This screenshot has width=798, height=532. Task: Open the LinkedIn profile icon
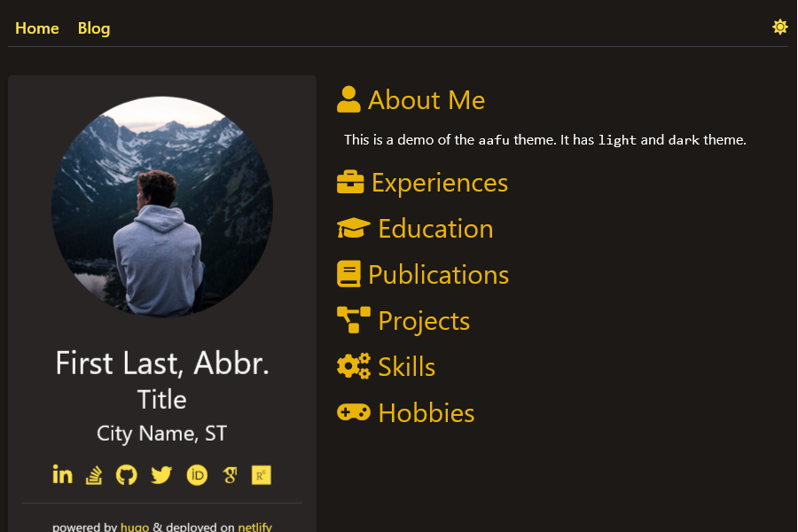click(x=62, y=474)
